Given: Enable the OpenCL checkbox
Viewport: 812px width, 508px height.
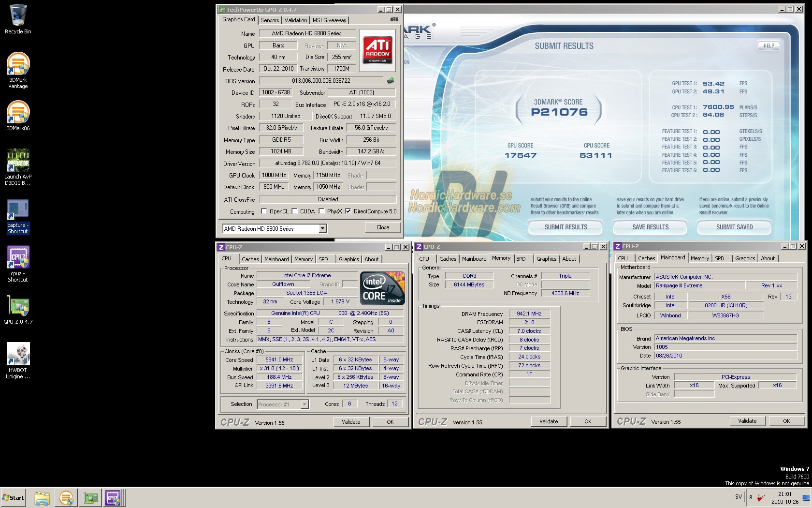Looking at the screenshot, I should coord(264,211).
